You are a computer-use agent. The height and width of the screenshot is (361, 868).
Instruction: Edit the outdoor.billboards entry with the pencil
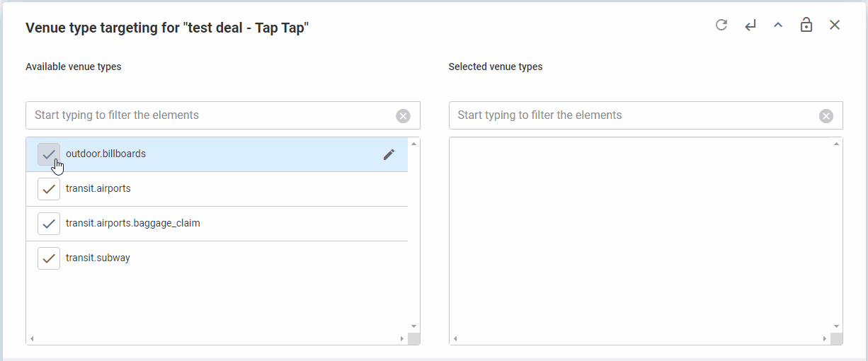coord(389,154)
